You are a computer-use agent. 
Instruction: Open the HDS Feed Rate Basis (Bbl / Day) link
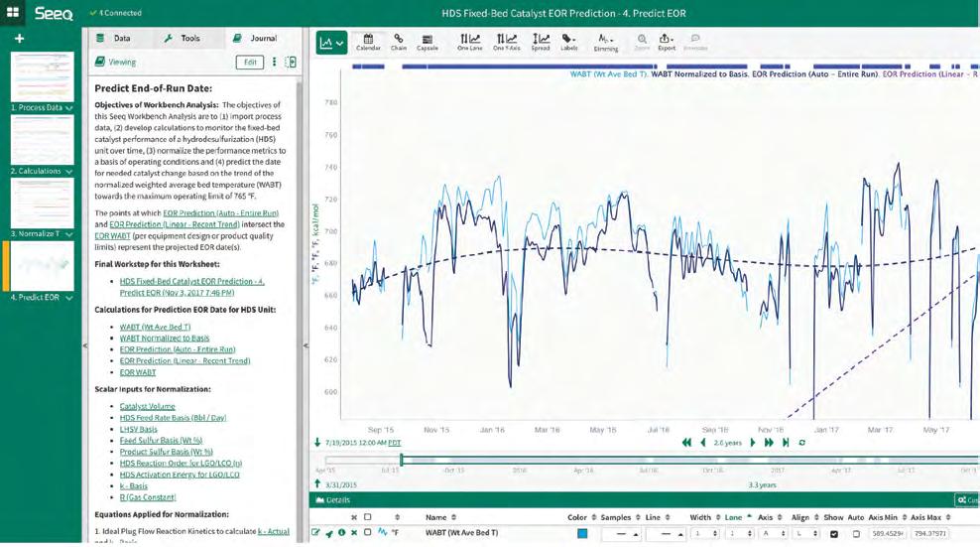(173, 417)
